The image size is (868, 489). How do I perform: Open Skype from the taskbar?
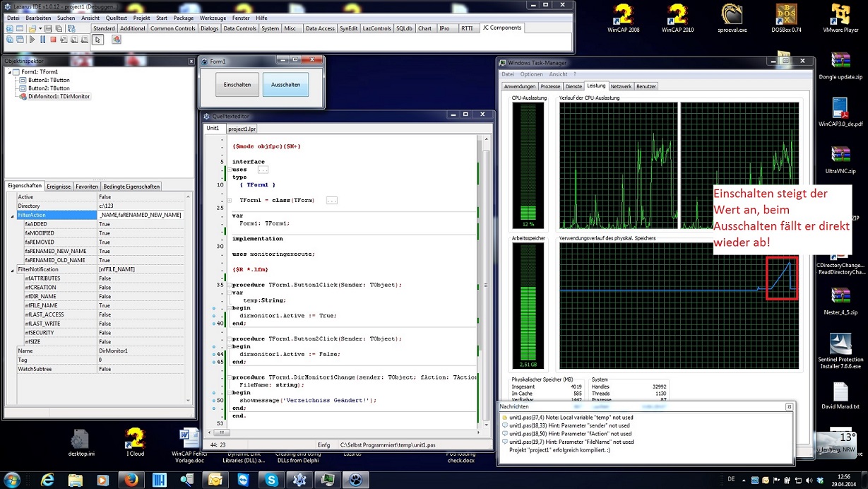[272, 480]
